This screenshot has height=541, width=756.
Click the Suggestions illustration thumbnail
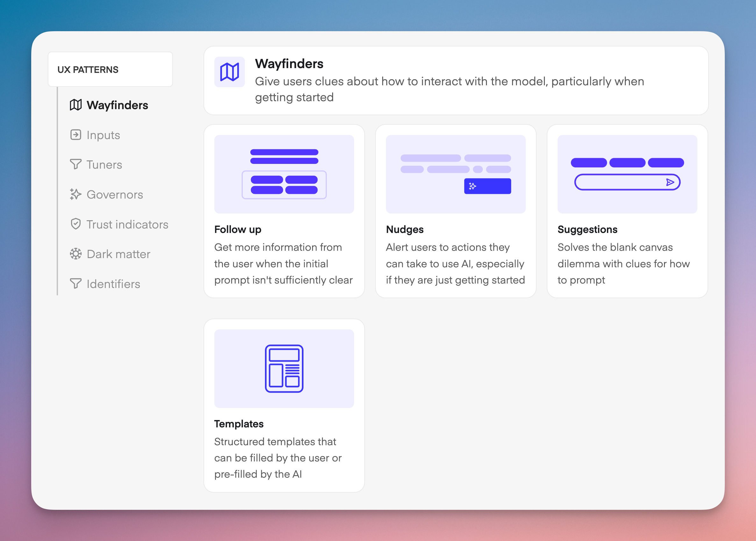[x=627, y=174]
